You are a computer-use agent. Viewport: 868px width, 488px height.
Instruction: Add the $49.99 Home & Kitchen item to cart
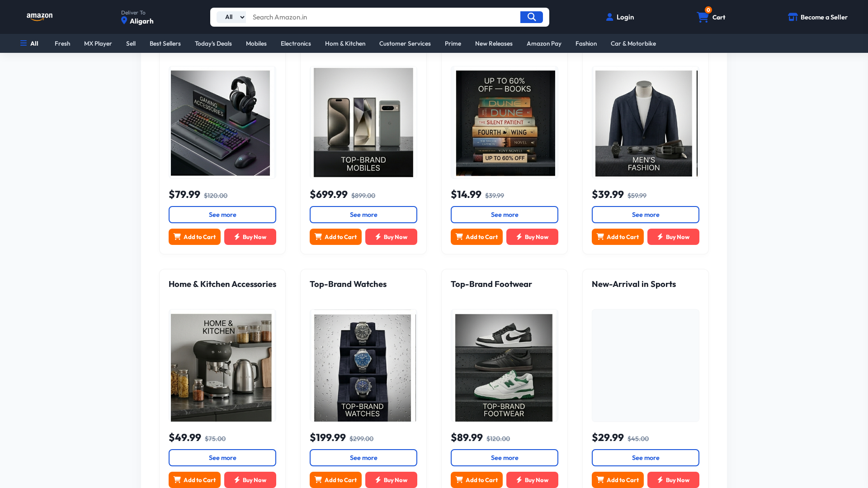(x=194, y=480)
